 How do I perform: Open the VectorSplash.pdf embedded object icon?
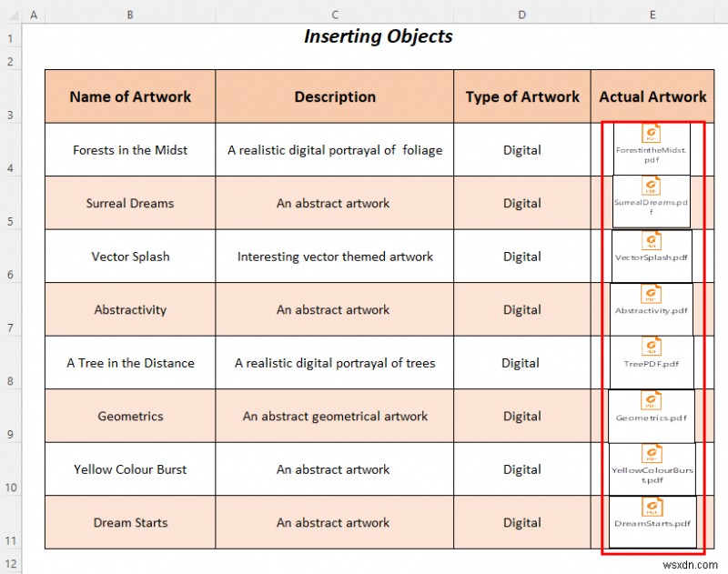pos(652,256)
